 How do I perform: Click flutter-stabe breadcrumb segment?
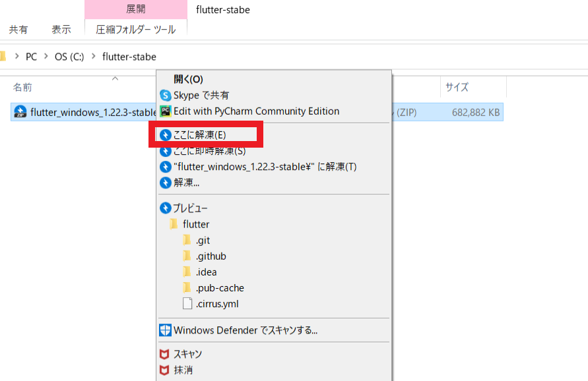click(129, 57)
